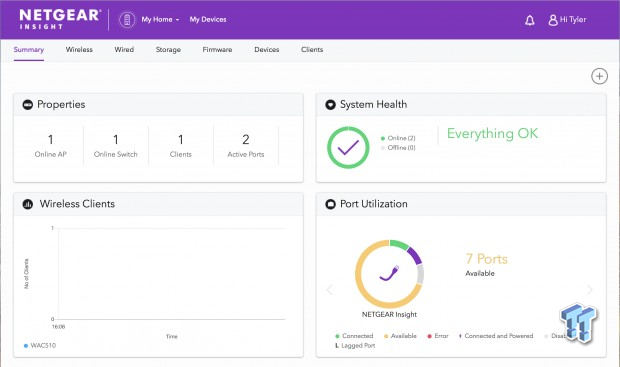Open My Devices link
The height and width of the screenshot is (367, 620).
(x=208, y=19)
